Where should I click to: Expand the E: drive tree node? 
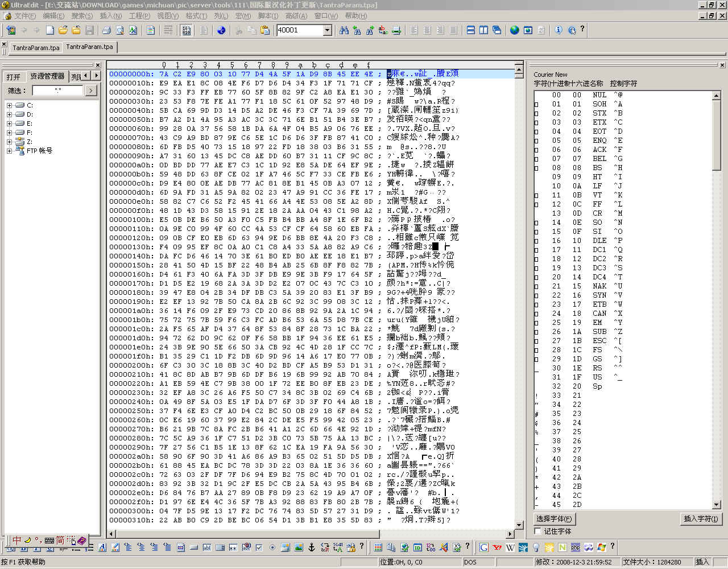9,123
